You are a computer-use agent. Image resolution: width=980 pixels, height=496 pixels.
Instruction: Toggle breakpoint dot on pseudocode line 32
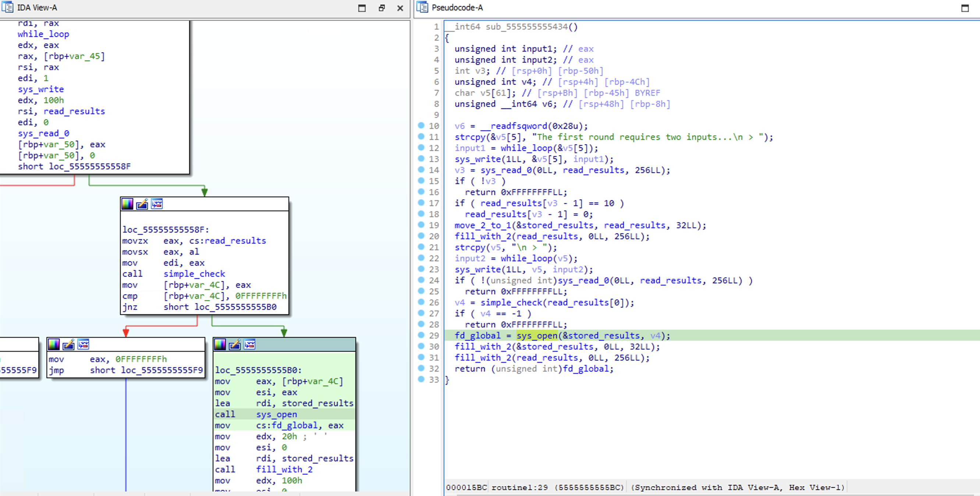pos(421,368)
